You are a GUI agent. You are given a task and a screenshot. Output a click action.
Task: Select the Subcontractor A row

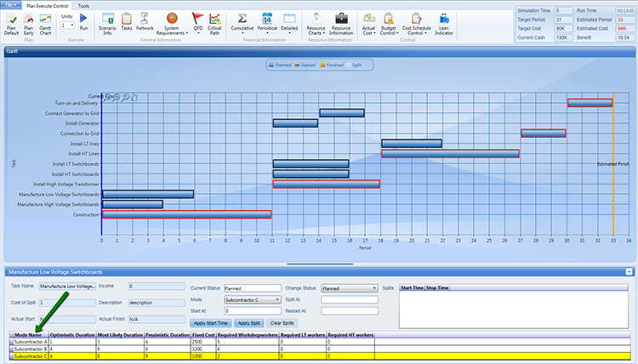320,342
